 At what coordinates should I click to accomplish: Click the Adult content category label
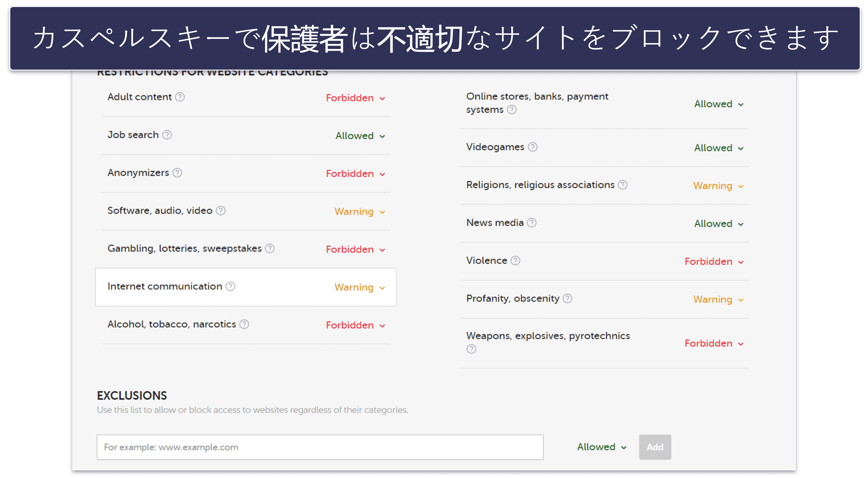140,97
